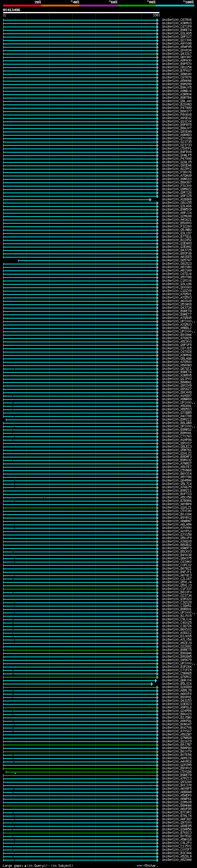Click the arrowhead ending the shortened B5LXC4 alignment bar
Image resolution: width=197 pixels, height=868 pixels.
[x=152, y=684]
